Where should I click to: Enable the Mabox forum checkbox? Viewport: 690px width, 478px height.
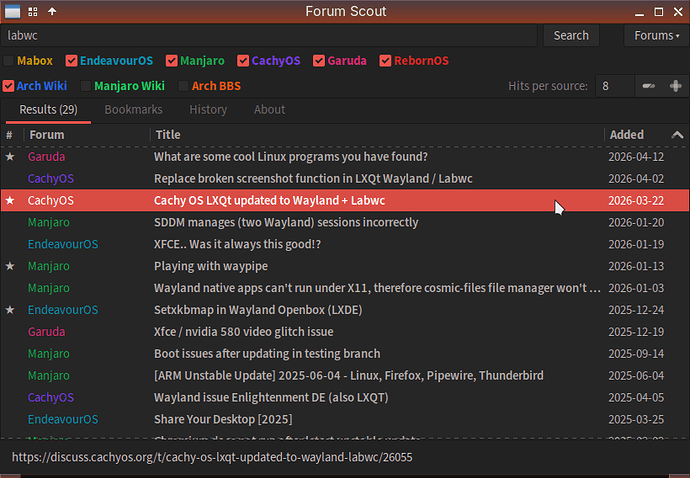point(8,61)
